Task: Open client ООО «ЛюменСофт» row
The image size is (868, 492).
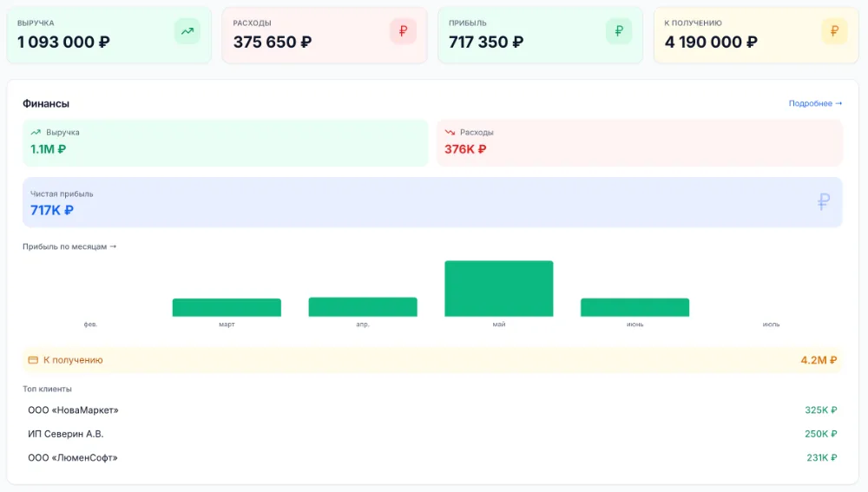Action: click(432, 457)
